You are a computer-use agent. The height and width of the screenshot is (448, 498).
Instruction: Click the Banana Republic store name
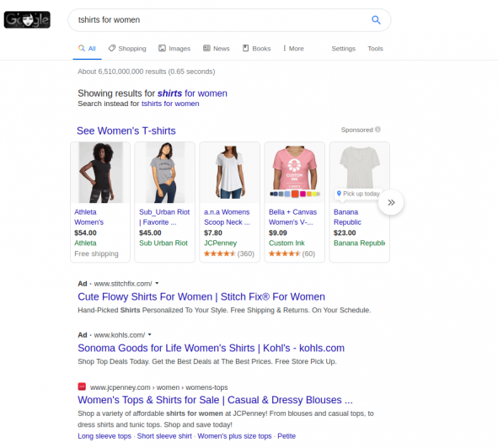coord(359,243)
